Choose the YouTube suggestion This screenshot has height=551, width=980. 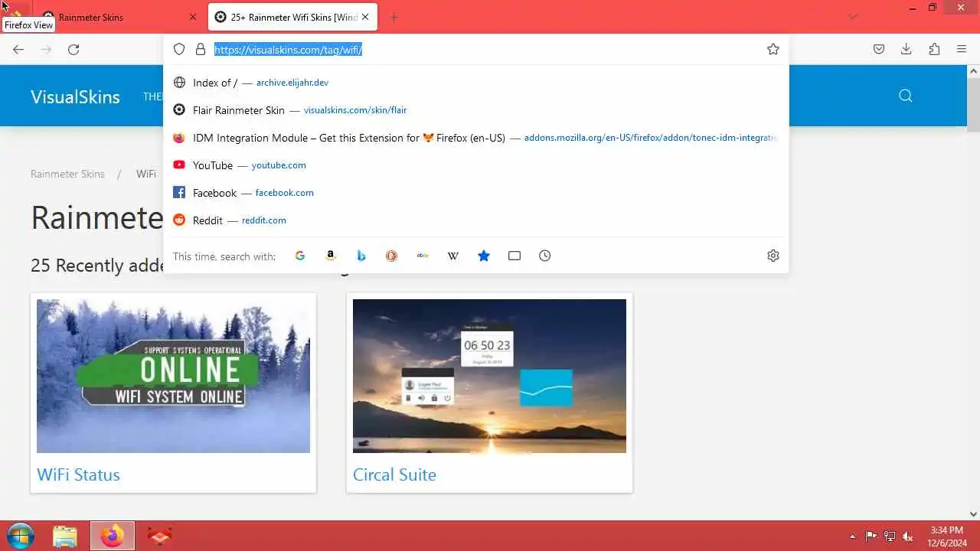coord(476,165)
